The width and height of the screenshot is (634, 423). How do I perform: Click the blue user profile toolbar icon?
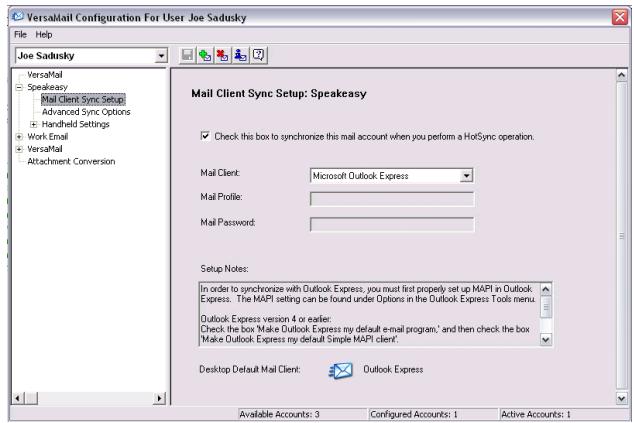pyautogui.click(x=241, y=55)
